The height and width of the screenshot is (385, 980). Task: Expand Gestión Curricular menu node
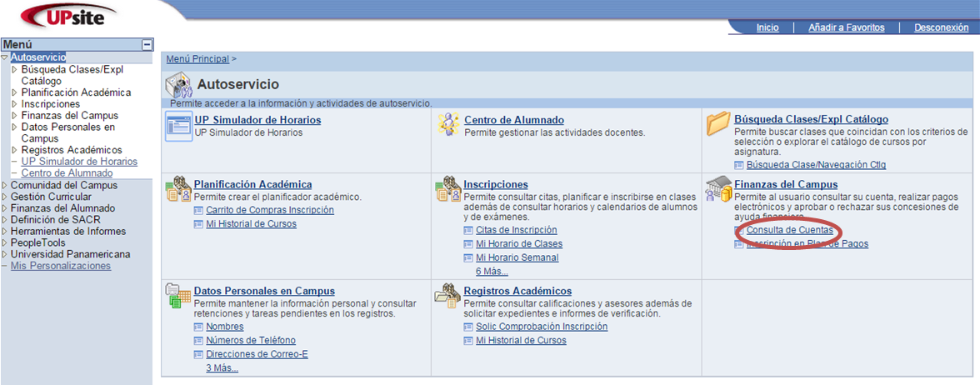coord(5,197)
